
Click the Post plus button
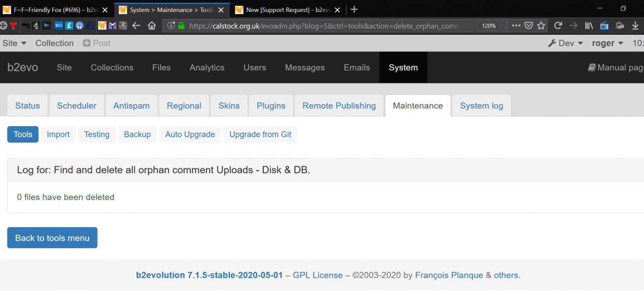97,43
